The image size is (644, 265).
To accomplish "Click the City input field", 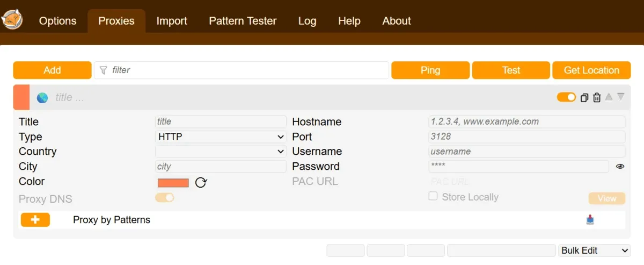I will click(221, 167).
